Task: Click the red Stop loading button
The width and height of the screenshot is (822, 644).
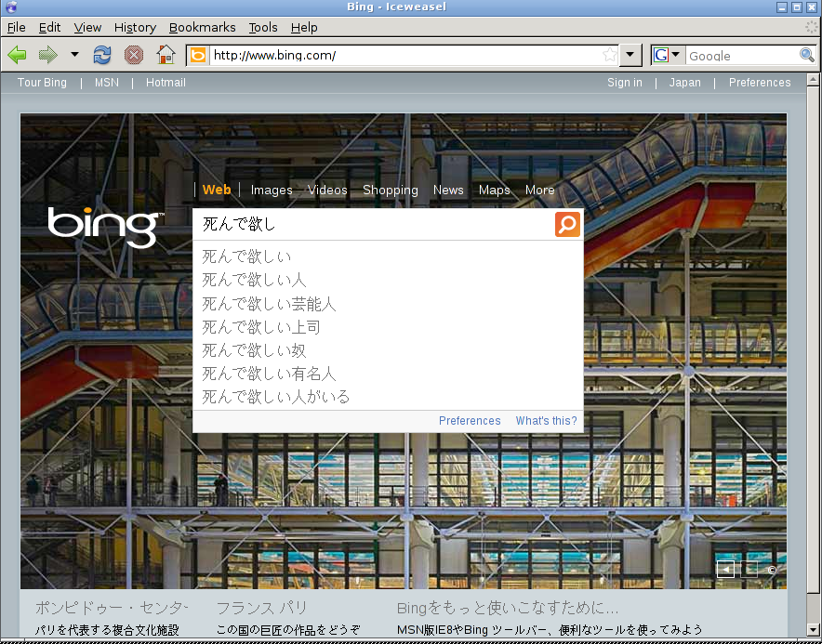Action: pyautogui.click(x=134, y=55)
